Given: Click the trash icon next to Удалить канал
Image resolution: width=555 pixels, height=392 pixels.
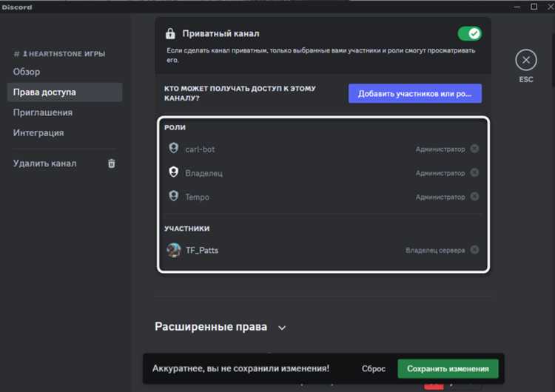Looking at the screenshot, I should [112, 163].
